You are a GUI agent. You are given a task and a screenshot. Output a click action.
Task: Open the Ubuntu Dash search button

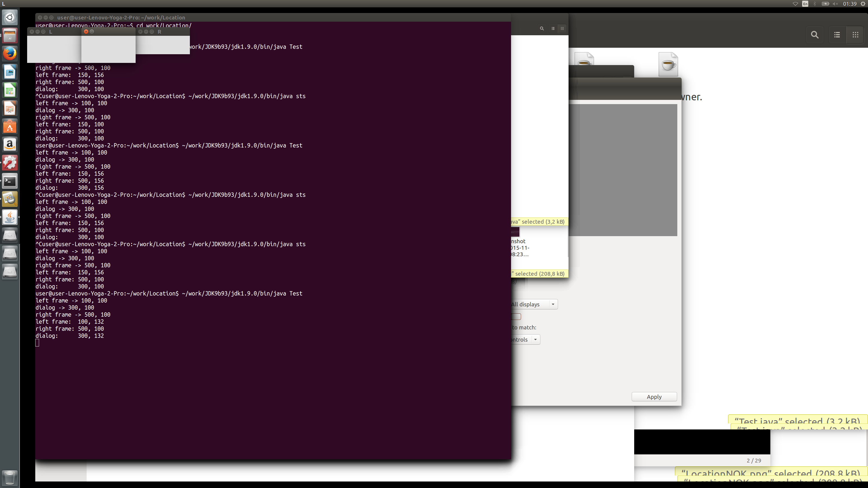tap(10, 17)
